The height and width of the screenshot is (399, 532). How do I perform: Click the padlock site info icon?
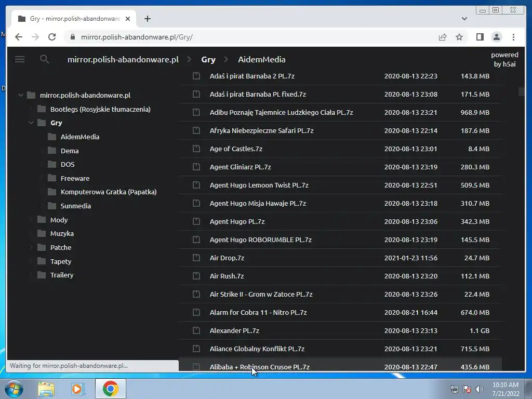point(72,37)
